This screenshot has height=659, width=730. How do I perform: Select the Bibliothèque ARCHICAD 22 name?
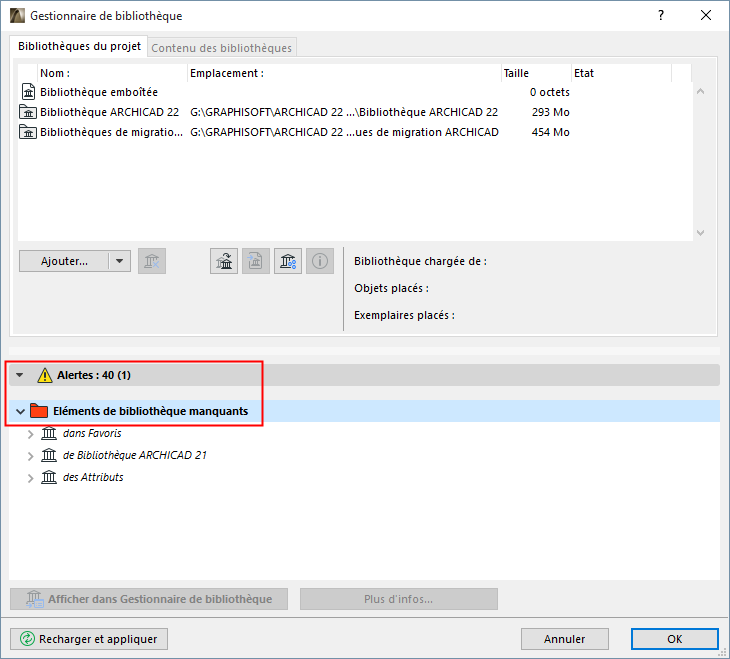click(109, 112)
